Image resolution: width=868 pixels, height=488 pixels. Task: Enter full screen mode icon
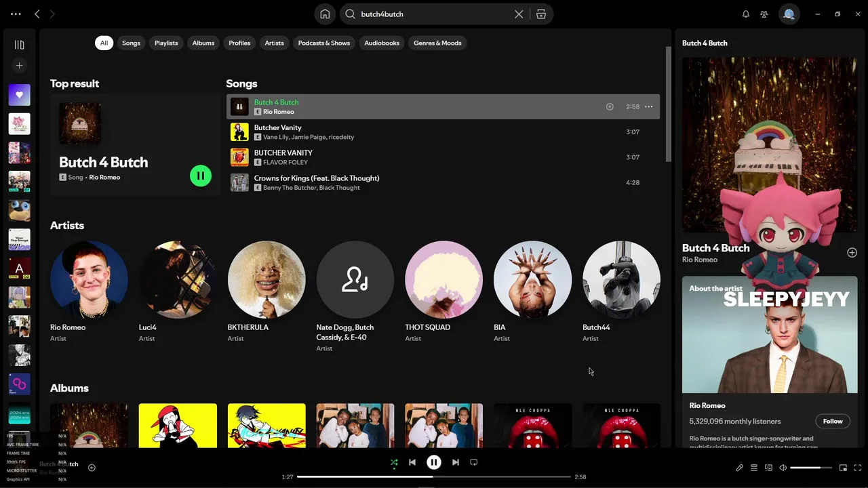point(858,468)
